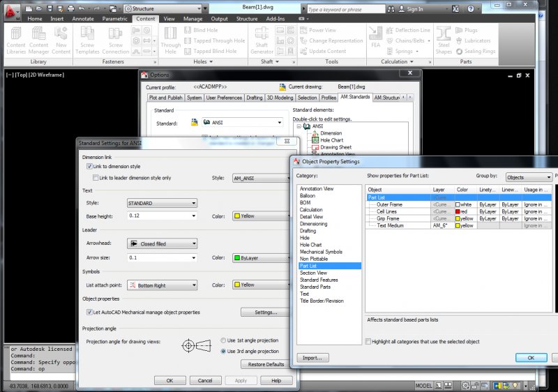This screenshot has height=392, width=558.
Task: Insert Sealing Rings part
Action: (476, 51)
